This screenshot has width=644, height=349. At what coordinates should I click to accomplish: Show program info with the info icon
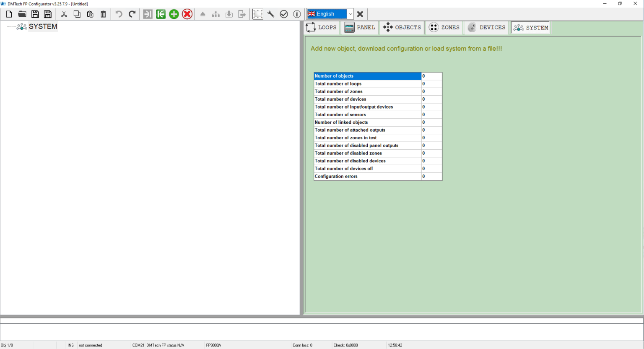point(297,14)
